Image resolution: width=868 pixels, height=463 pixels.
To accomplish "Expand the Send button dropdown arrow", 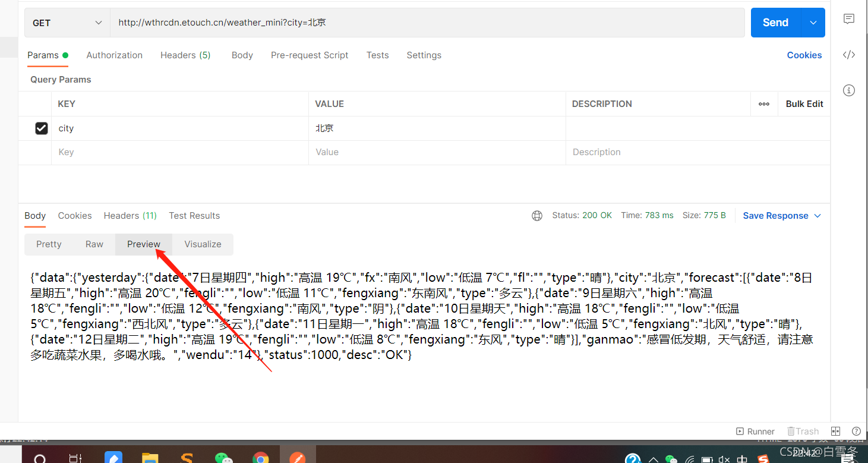I will pyautogui.click(x=813, y=23).
